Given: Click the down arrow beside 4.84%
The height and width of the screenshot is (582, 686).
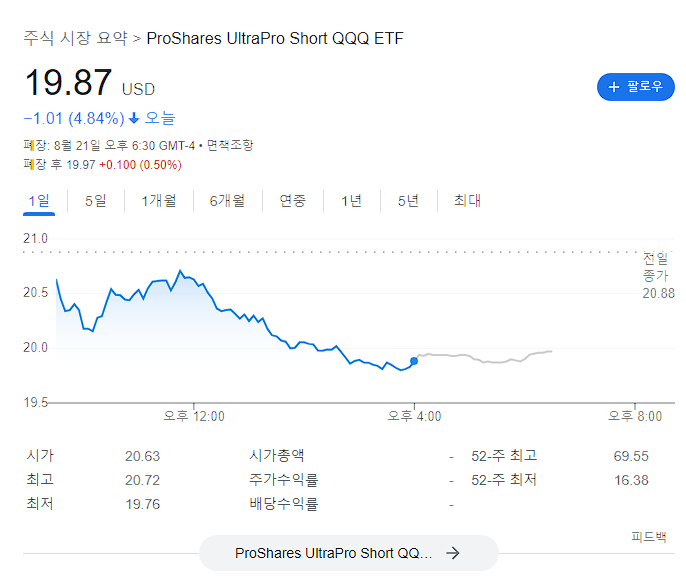Looking at the screenshot, I should [x=134, y=118].
